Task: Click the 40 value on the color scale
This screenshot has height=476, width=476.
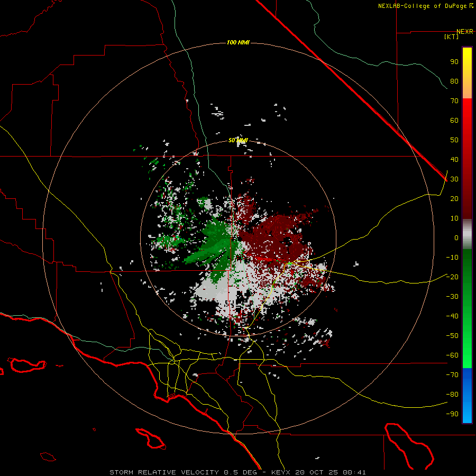Action: pyautogui.click(x=454, y=160)
